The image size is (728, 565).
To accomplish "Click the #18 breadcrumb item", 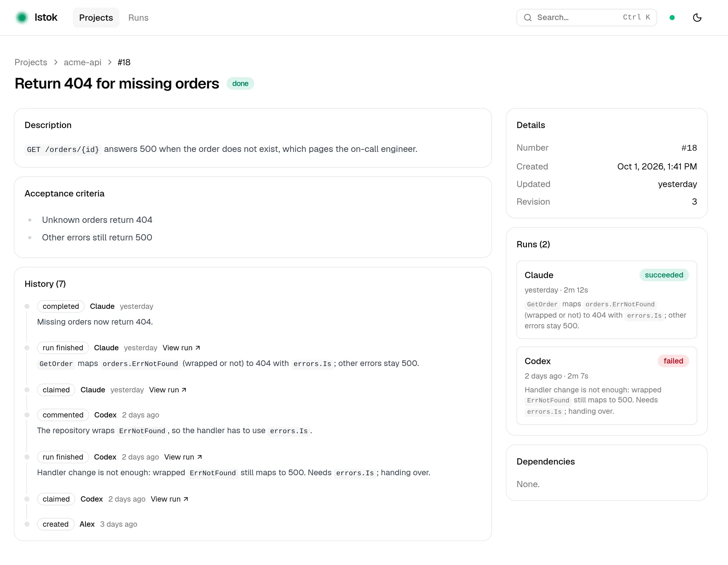I will tap(124, 62).
